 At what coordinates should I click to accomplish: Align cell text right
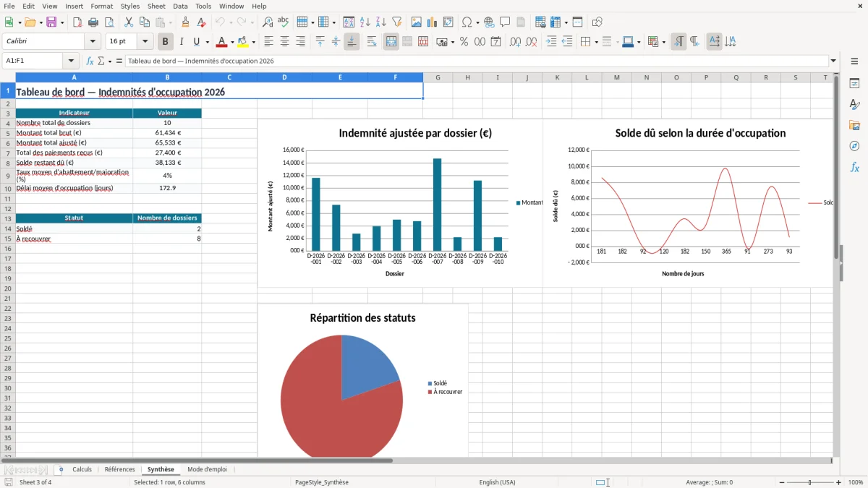[x=301, y=42]
